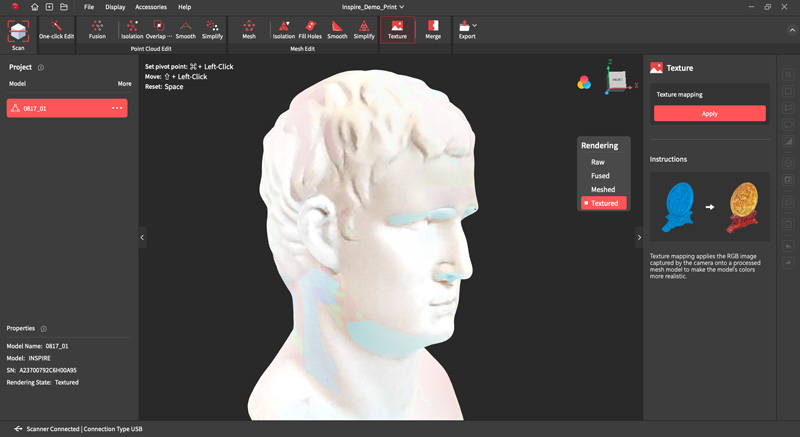Image resolution: width=800 pixels, height=437 pixels.
Task: Click the undo arrow in right sidebar
Action: tap(788, 246)
